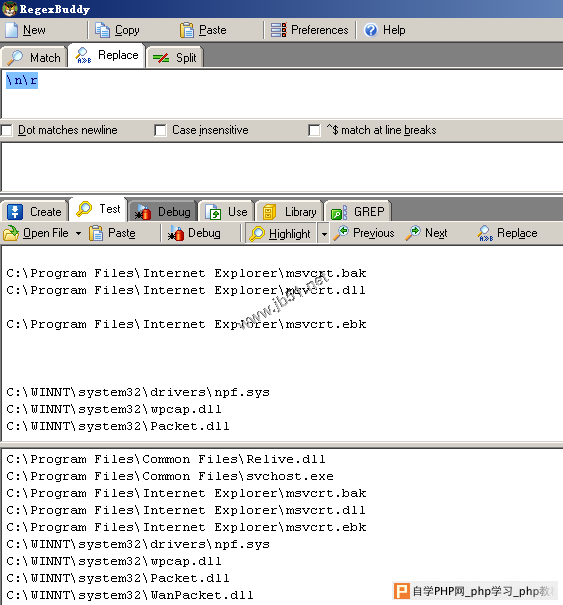Click Packet.dll line in test subject pane
The width and height of the screenshot is (563, 605).
tap(118, 426)
